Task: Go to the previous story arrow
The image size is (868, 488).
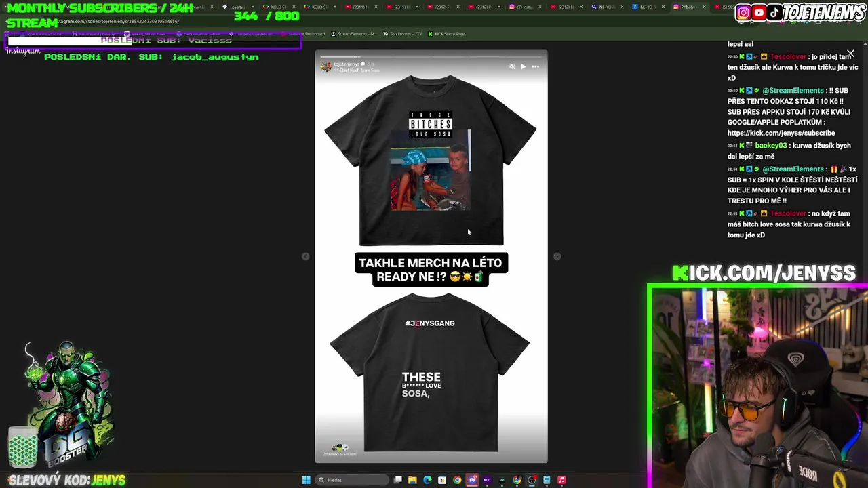Action: tap(305, 256)
